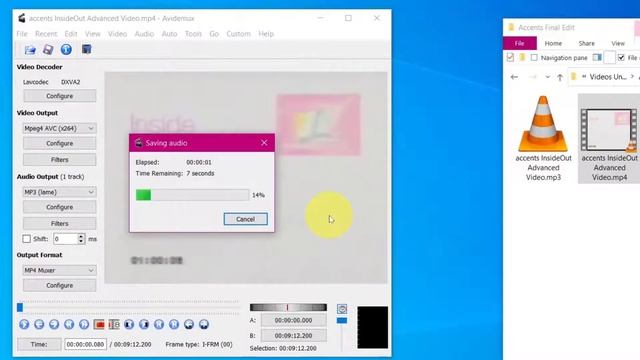Cancel the Saving audio operation
The width and height of the screenshot is (640, 360).
[x=245, y=219]
